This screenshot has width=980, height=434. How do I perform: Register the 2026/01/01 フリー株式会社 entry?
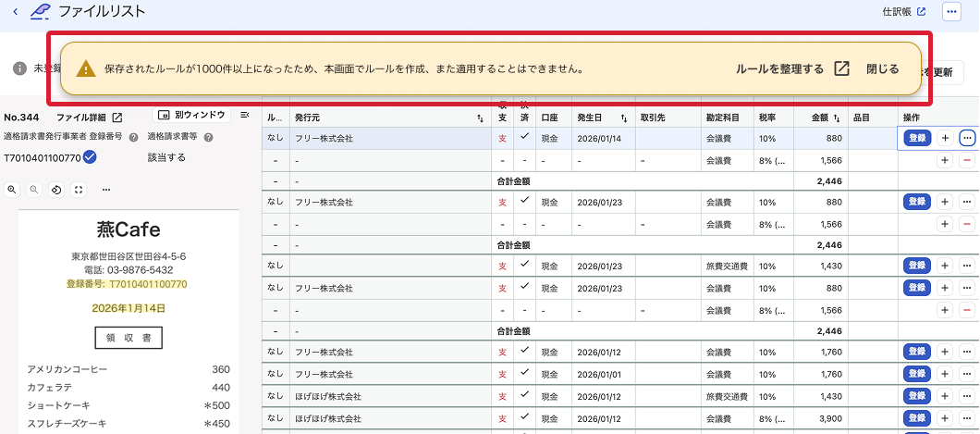coord(917,374)
